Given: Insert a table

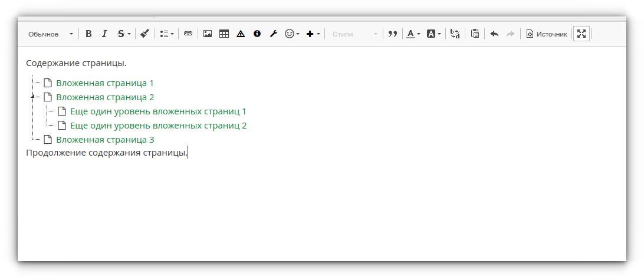Looking at the screenshot, I should (x=224, y=34).
